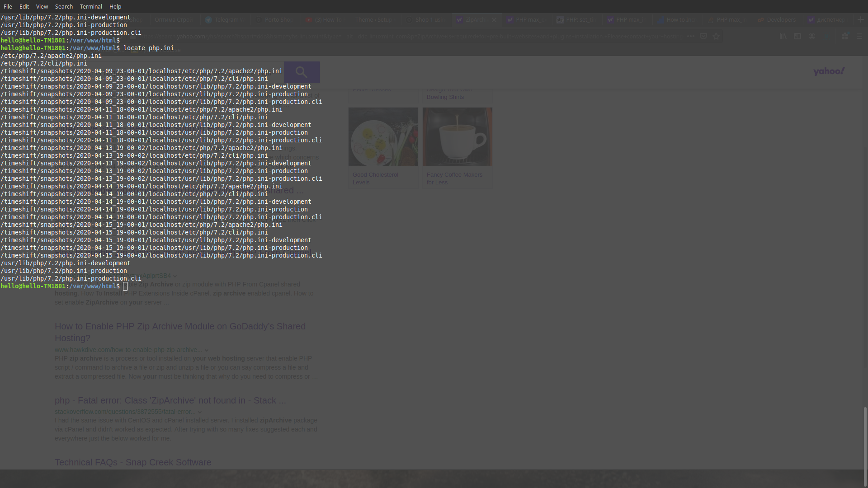Open the page actions three-dots icon
This screenshot has width=868, height=488.
point(690,36)
